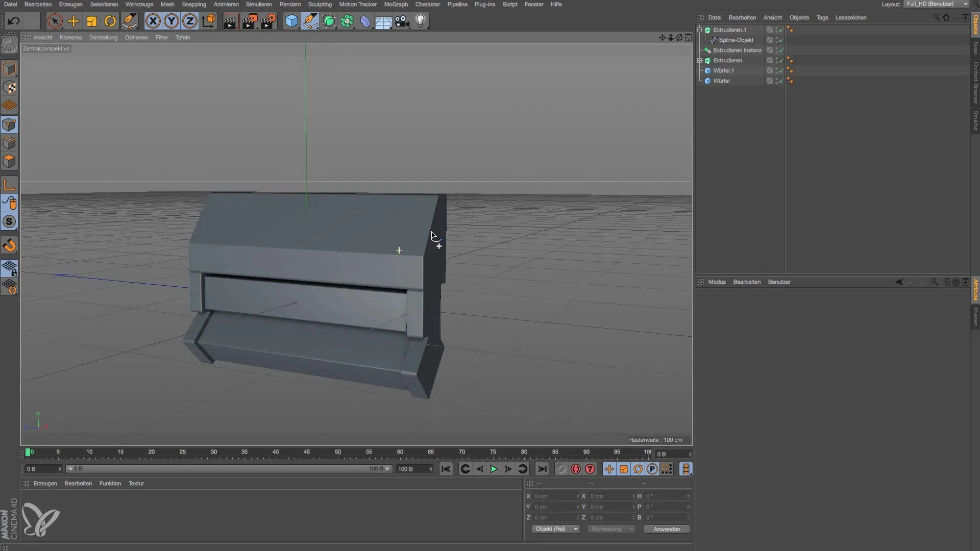
Task: Open the Kameras viewport menu
Action: [70, 37]
